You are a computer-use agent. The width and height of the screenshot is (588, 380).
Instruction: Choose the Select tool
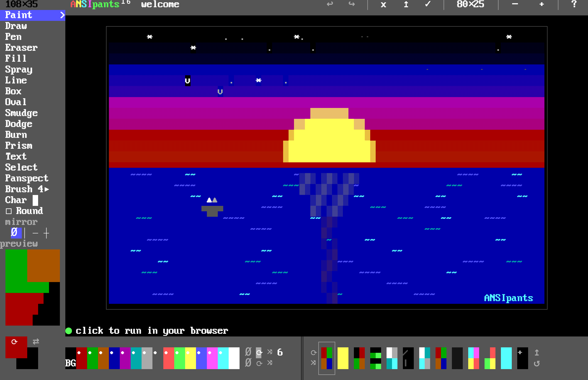[x=22, y=167]
